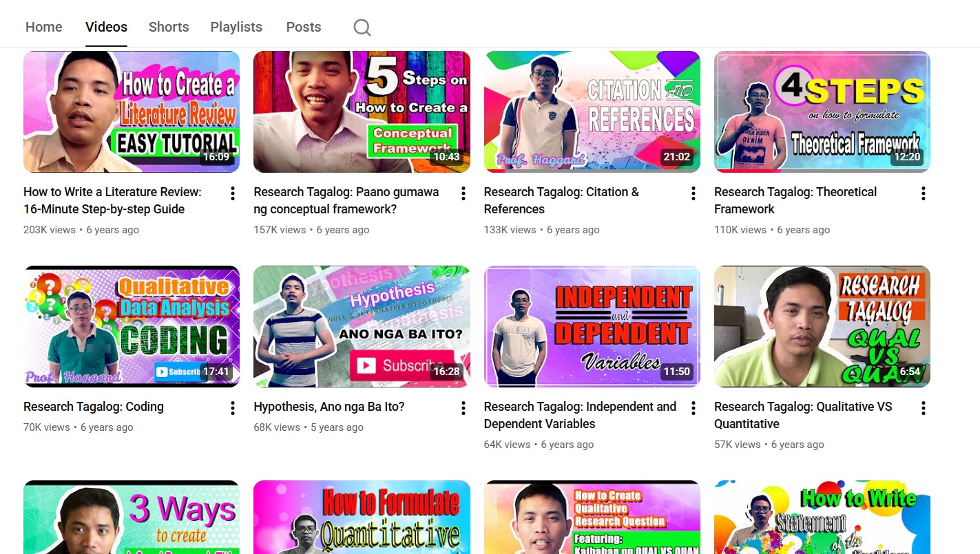Click the 21:02 duration badge
980x554 pixels.
(676, 157)
